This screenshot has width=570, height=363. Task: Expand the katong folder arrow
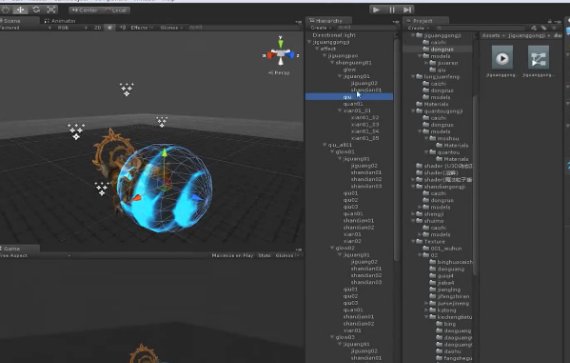coord(426,310)
